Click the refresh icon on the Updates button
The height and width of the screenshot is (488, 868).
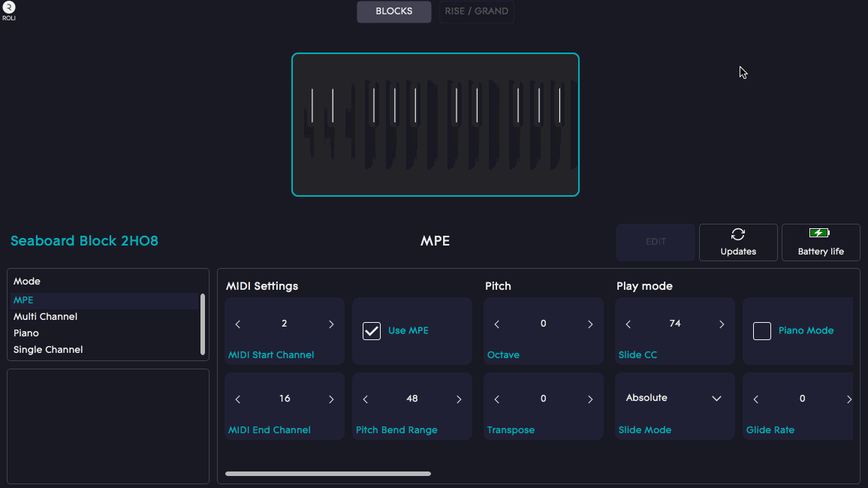point(738,233)
